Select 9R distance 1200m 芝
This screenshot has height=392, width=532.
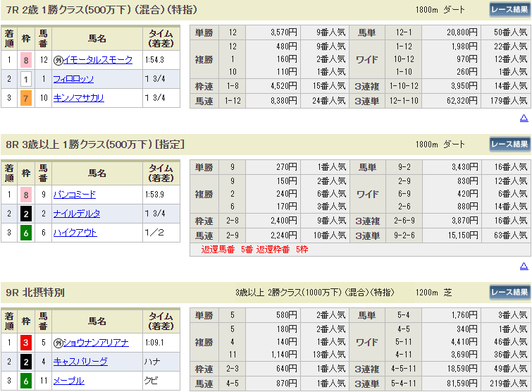point(434,293)
